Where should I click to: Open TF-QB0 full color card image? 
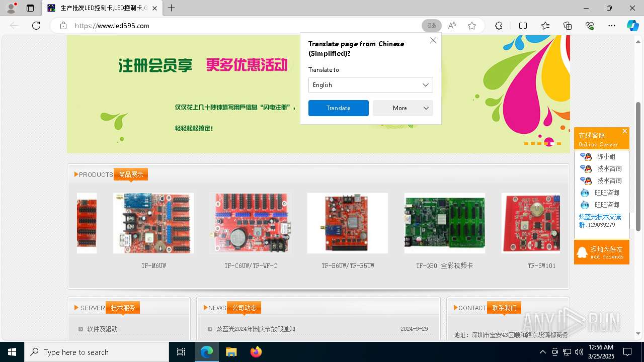(x=445, y=223)
